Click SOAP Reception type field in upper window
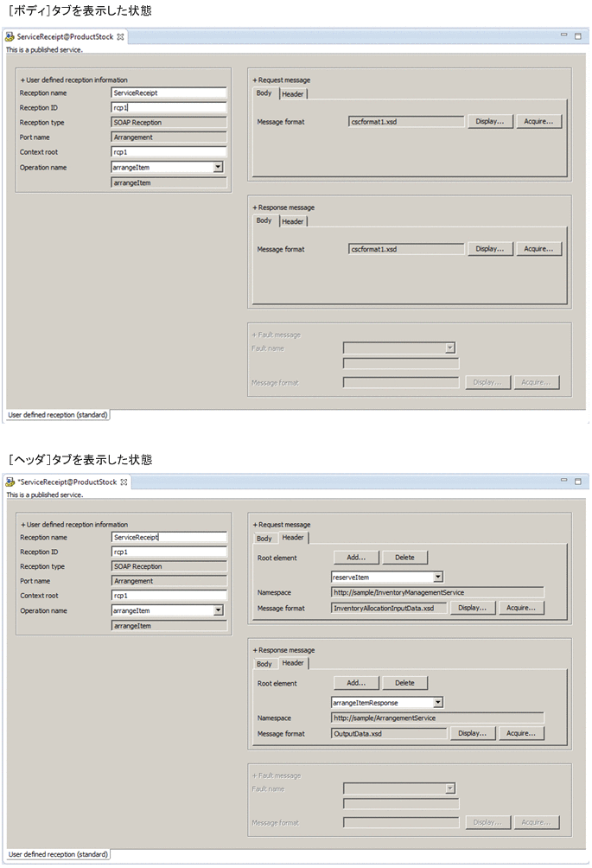Screen dimensions: 592x868 (x=169, y=123)
